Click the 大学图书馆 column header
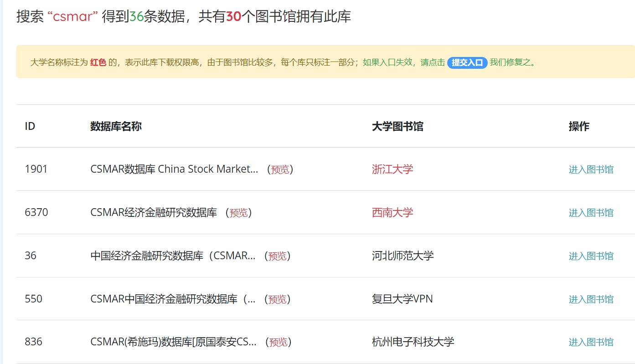Viewport: 635px width, 364px height. [398, 127]
